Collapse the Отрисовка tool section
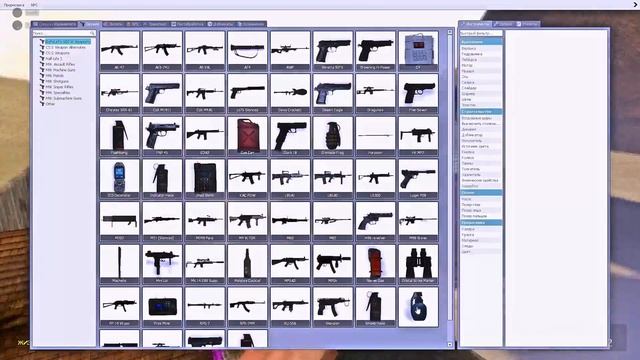640x360 pixels. [481, 222]
